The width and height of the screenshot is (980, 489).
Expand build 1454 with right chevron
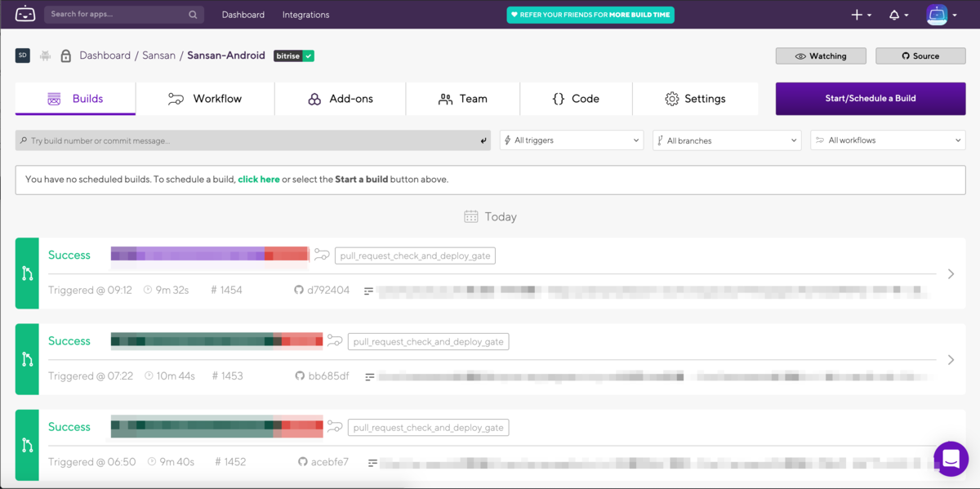point(951,274)
